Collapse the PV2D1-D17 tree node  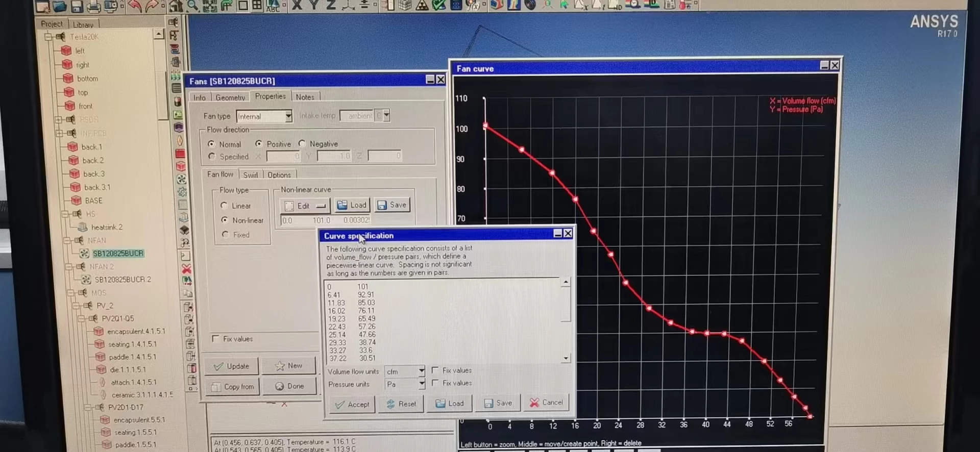tap(88, 408)
